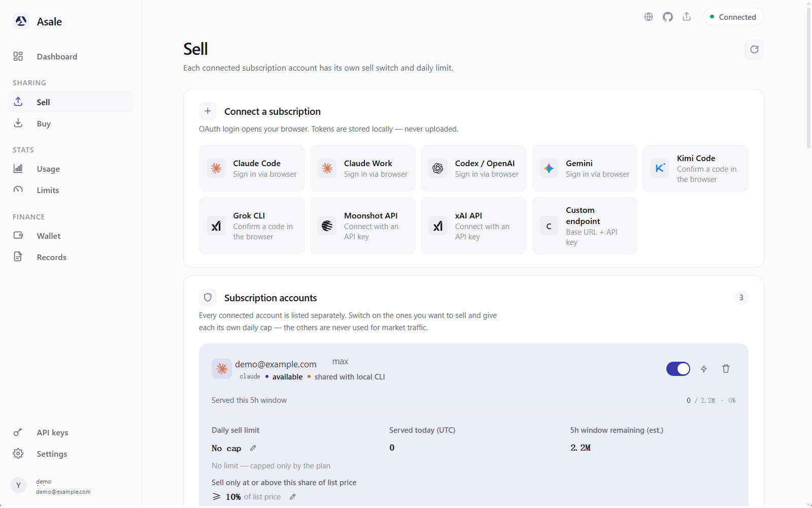
Task: Add a Custom endpoint
Action: click(x=585, y=226)
